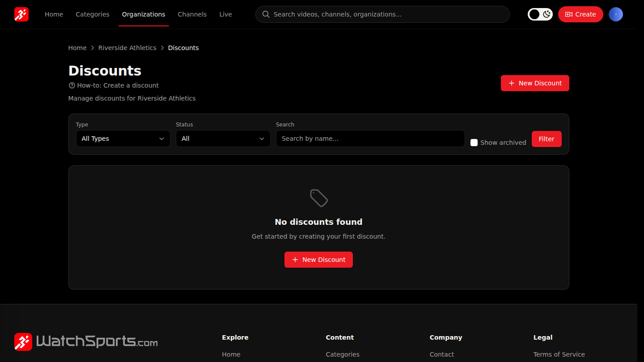
Task: Click the No discounts found heading
Action: pos(318,222)
